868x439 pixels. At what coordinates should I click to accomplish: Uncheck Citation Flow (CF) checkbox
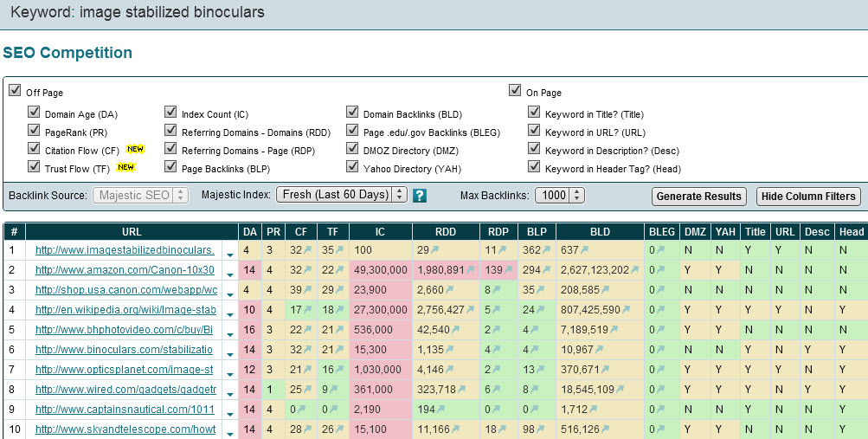[x=34, y=148]
